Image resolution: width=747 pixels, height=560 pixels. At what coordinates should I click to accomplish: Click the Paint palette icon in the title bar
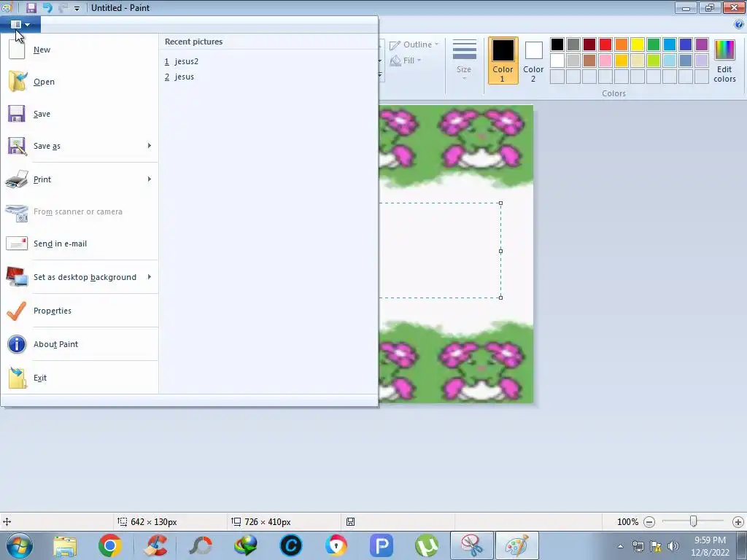[x=6, y=7]
